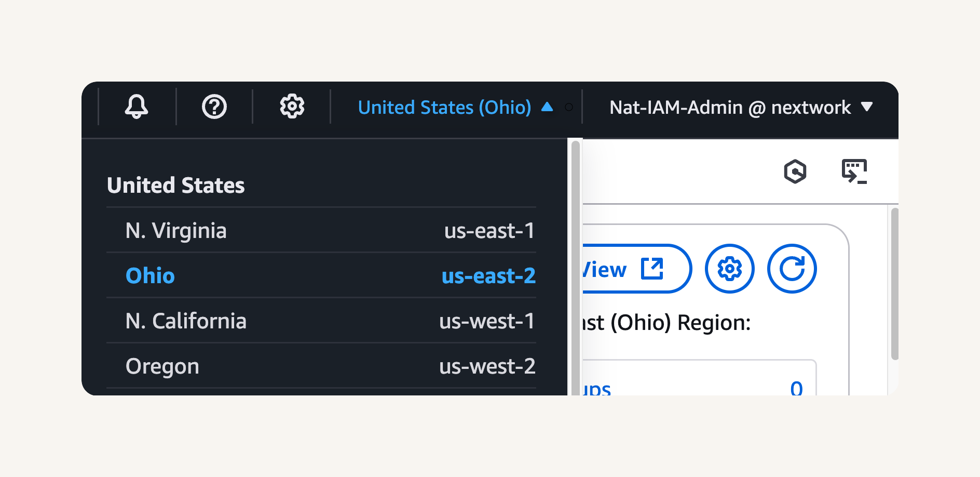980x477 pixels.
Task: Select the Ohio us-east-2 region
Action: point(321,275)
